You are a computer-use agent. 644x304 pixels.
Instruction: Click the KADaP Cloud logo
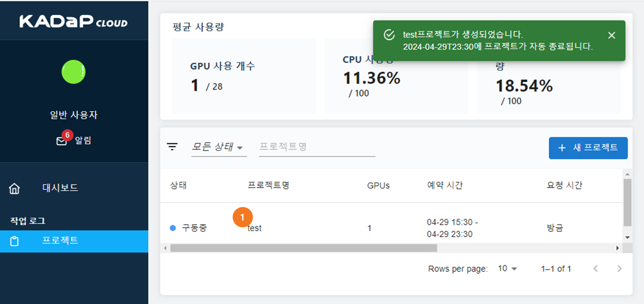pyautogui.click(x=73, y=22)
